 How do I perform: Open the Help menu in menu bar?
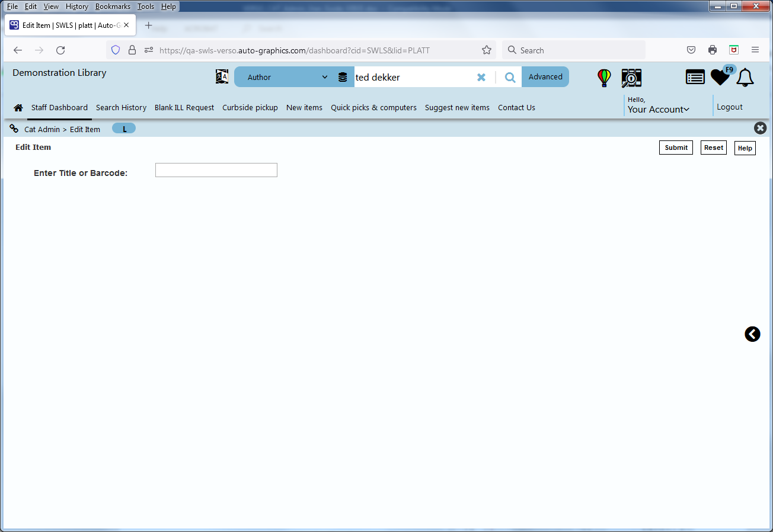tap(169, 7)
